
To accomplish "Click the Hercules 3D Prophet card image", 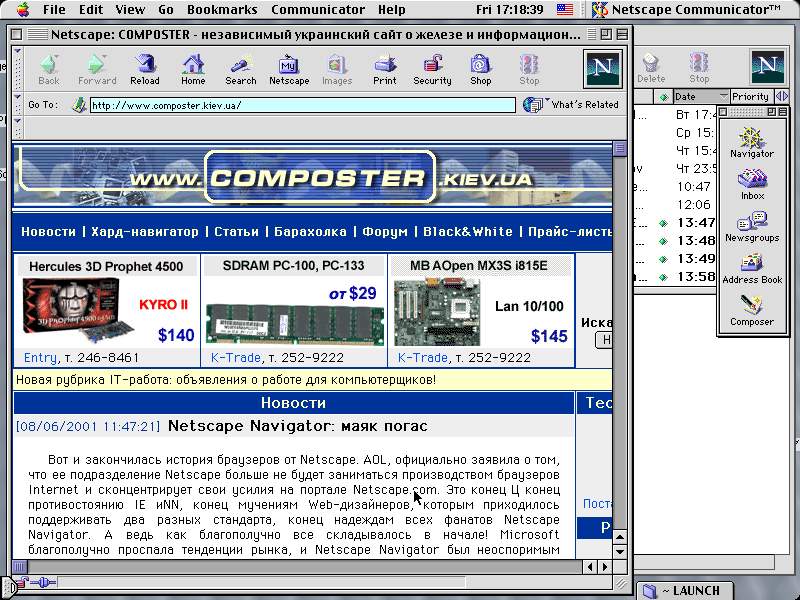I will click(x=78, y=311).
